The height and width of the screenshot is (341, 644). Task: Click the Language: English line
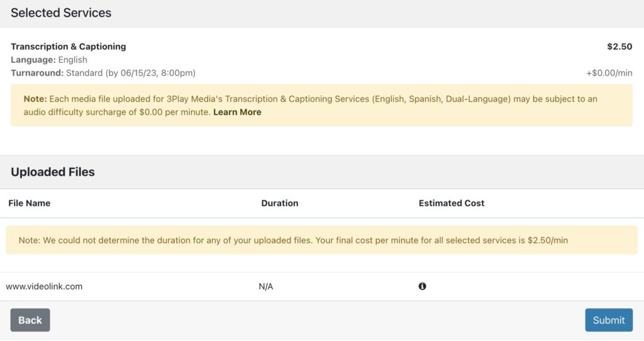coord(49,60)
